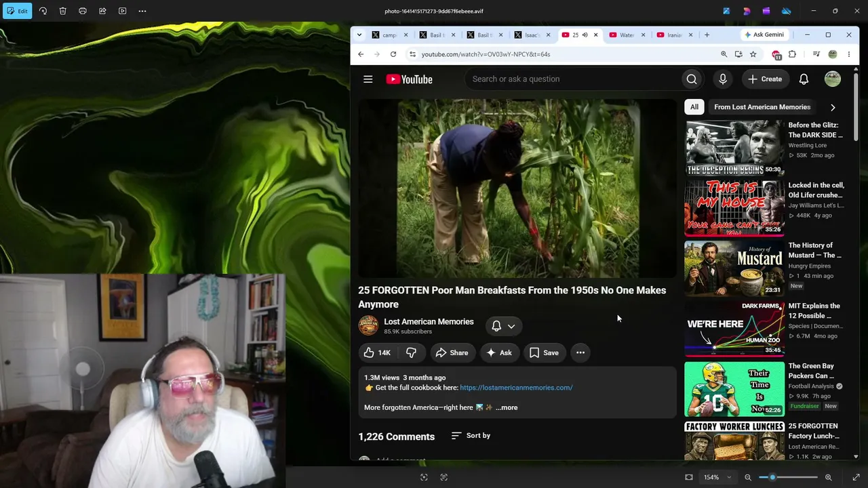This screenshot has height=488, width=868.
Task: Open Chrome media controls icon
Action: tap(816, 54)
